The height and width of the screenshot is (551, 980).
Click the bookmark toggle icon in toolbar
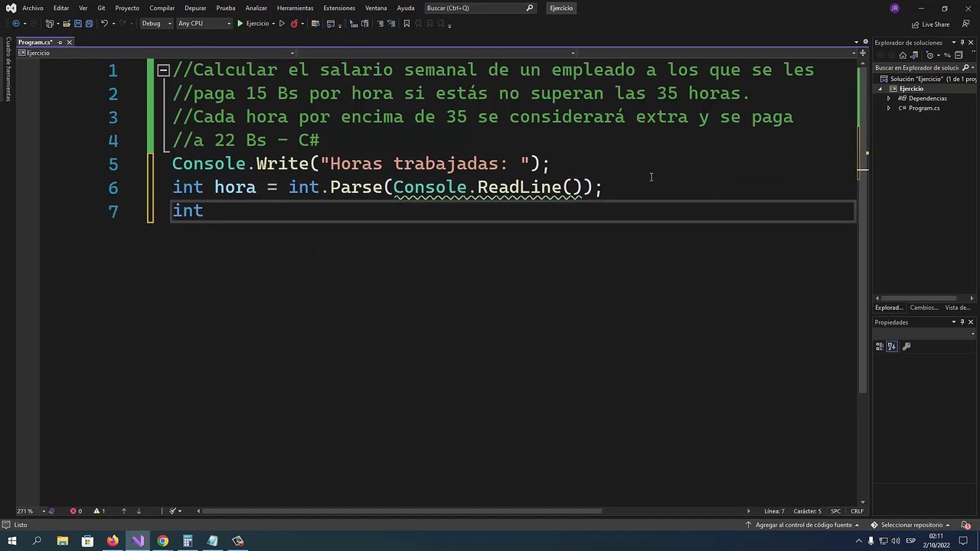(407, 24)
